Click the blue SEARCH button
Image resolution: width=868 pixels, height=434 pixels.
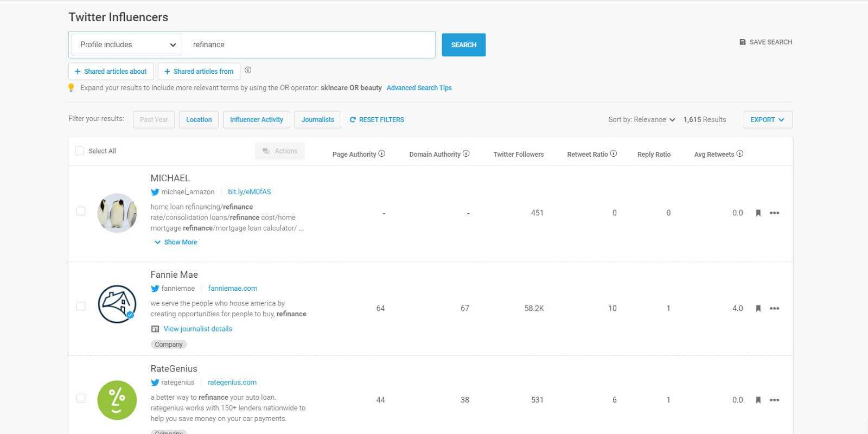pos(464,45)
